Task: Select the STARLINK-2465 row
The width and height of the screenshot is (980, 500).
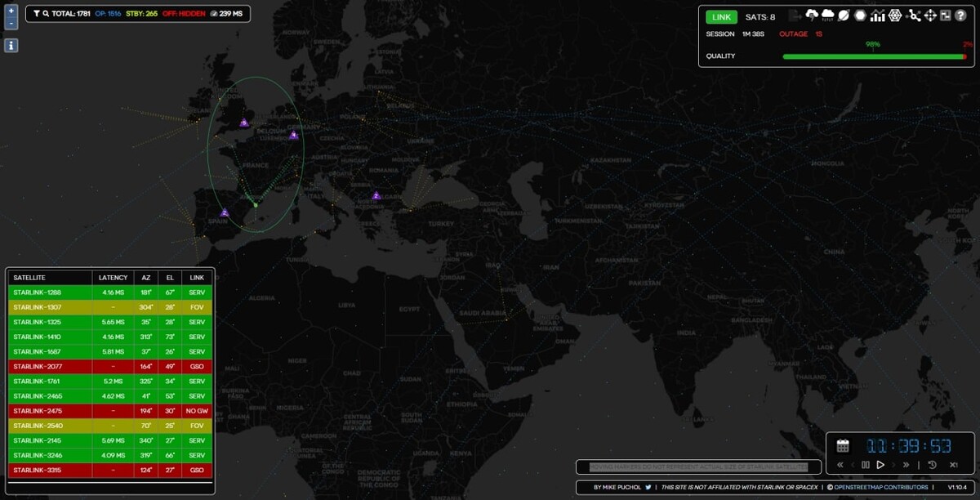Action: click(110, 395)
